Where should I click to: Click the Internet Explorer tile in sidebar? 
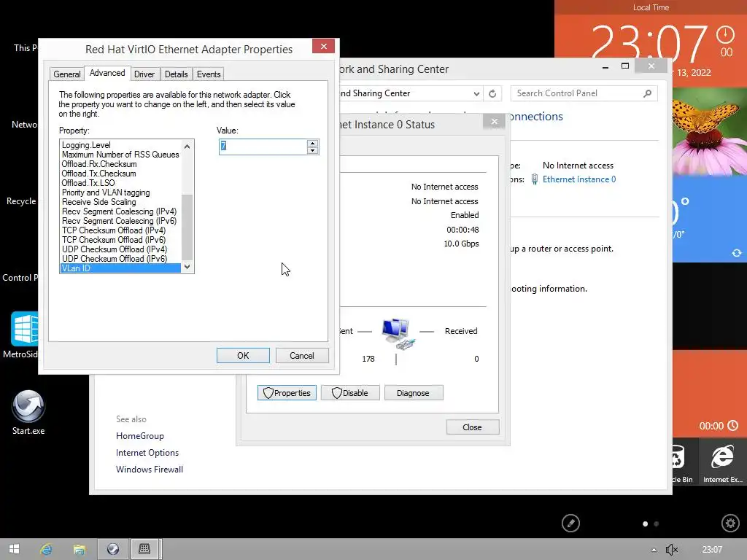point(723,461)
